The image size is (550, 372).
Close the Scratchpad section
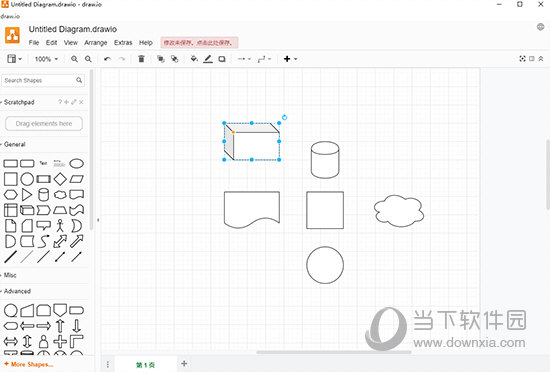(x=81, y=102)
